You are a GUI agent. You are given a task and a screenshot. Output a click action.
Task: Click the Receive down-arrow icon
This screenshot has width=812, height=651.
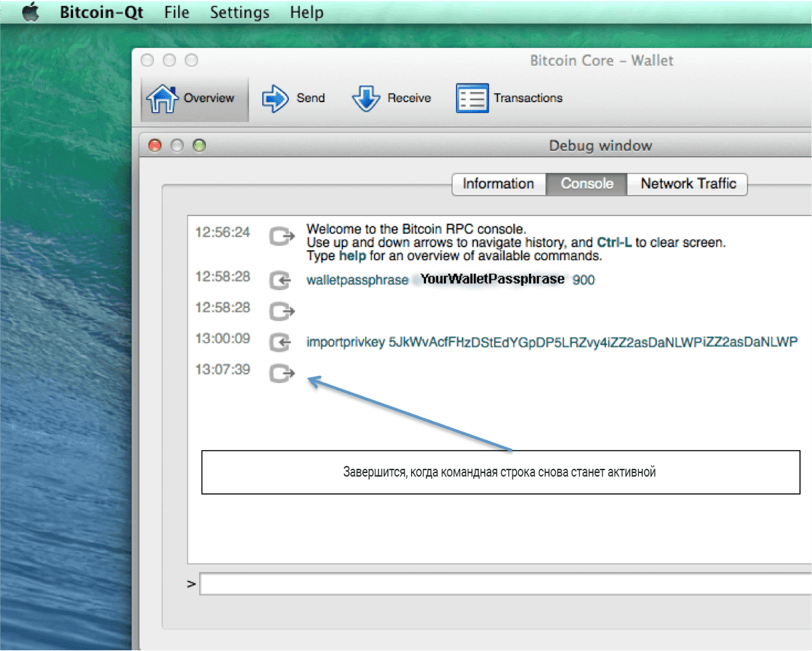366,99
